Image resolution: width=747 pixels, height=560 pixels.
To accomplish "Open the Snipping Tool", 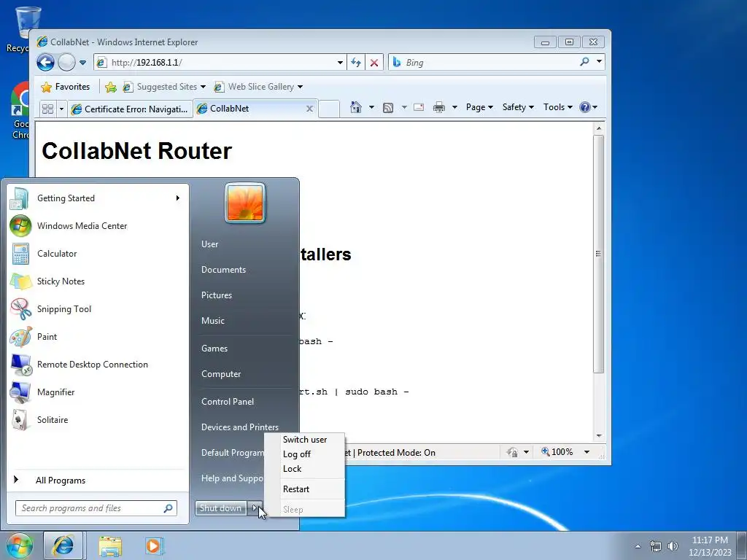I will (x=97, y=309).
